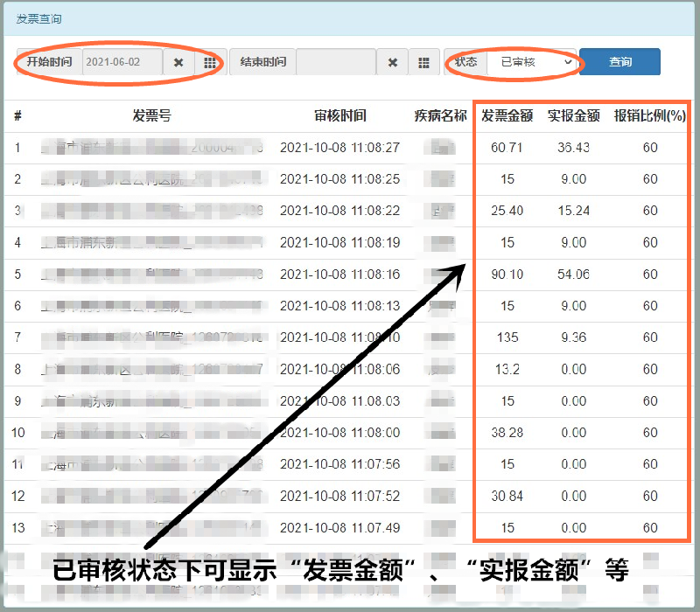Open calendar picker for start time
The height and width of the screenshot is (612, 700).
tap(210, 63)
